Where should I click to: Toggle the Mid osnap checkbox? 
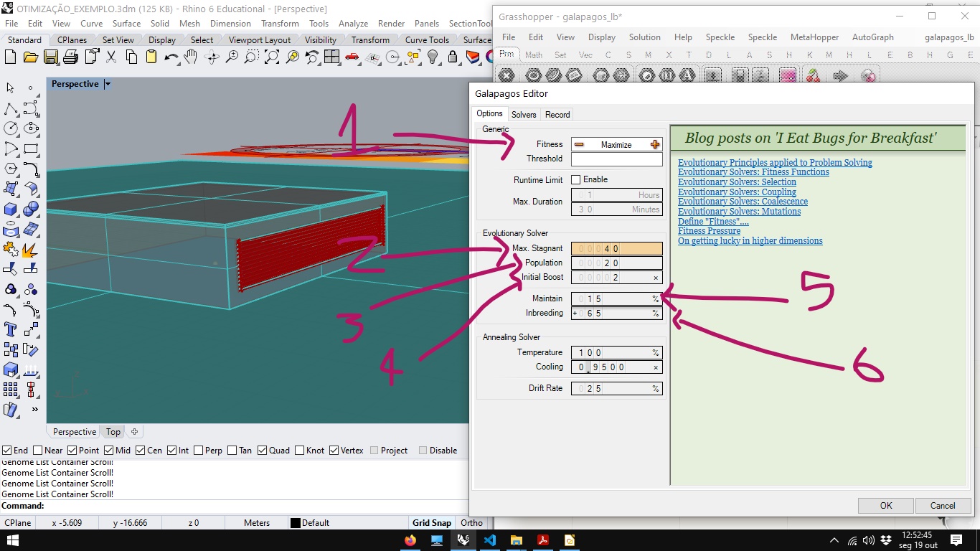point(108,451)
